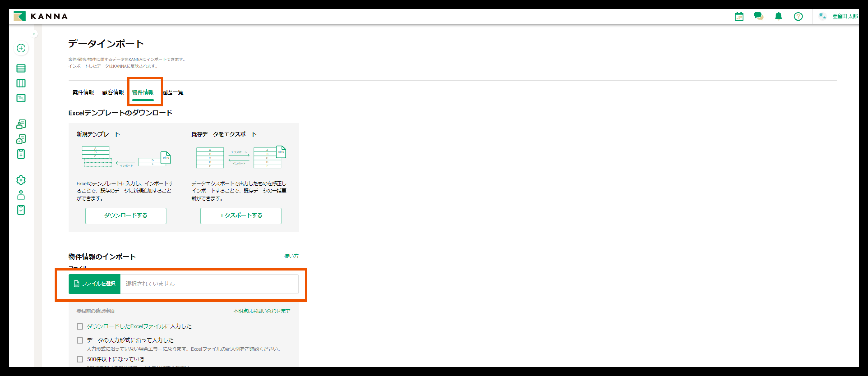Open chat messages icon in header
The width and height of the screenshot is (868, 376).
click(x=759, y=16)
